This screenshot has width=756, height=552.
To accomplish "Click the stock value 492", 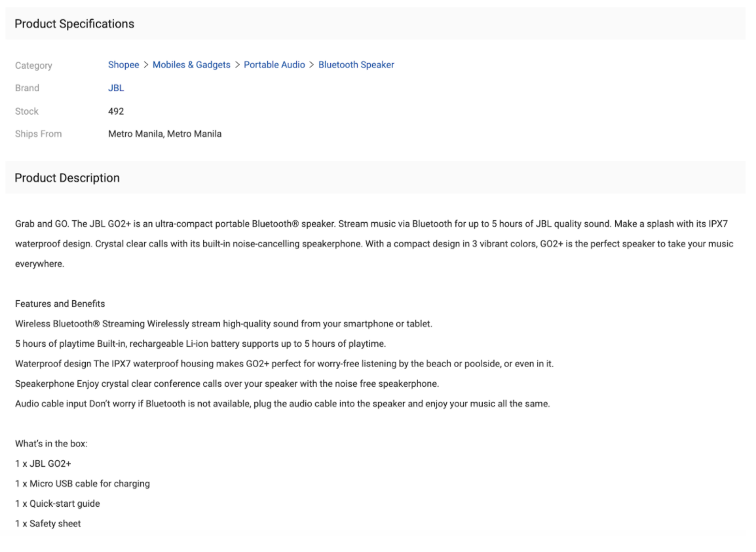I will (x=116, y=111).
